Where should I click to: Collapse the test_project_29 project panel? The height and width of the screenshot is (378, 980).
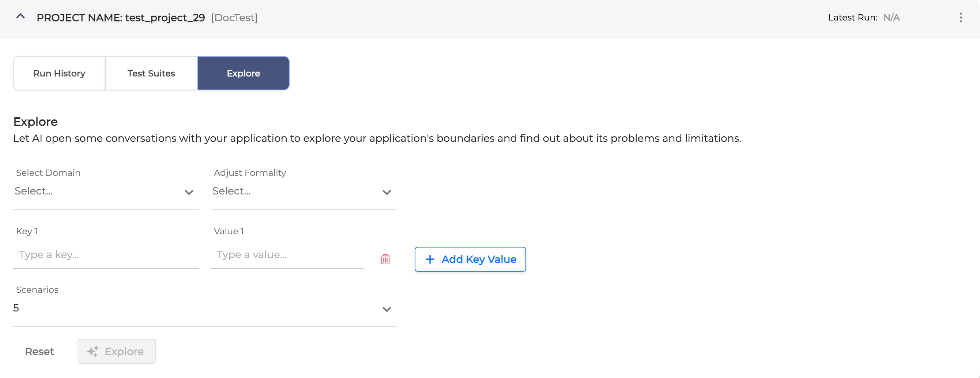click(x=20, y=17)
